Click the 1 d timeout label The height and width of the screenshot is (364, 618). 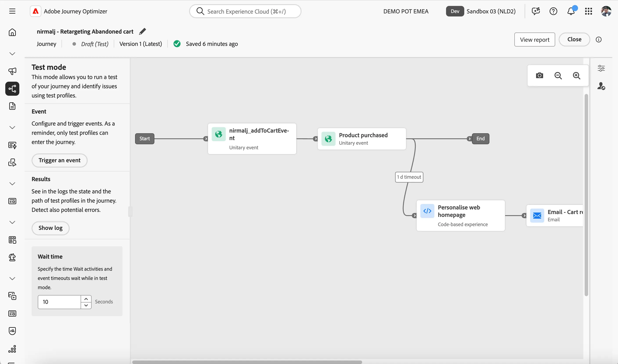pos(409,177)
